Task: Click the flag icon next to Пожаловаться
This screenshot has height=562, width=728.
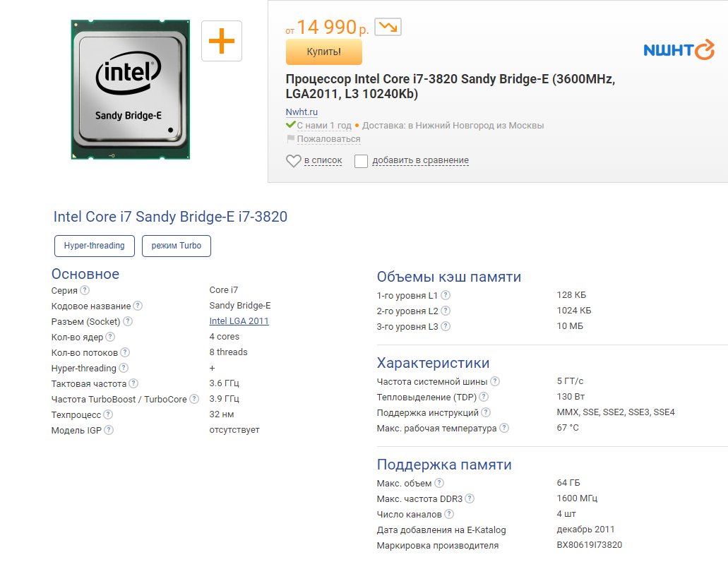Action: point(291,139)
